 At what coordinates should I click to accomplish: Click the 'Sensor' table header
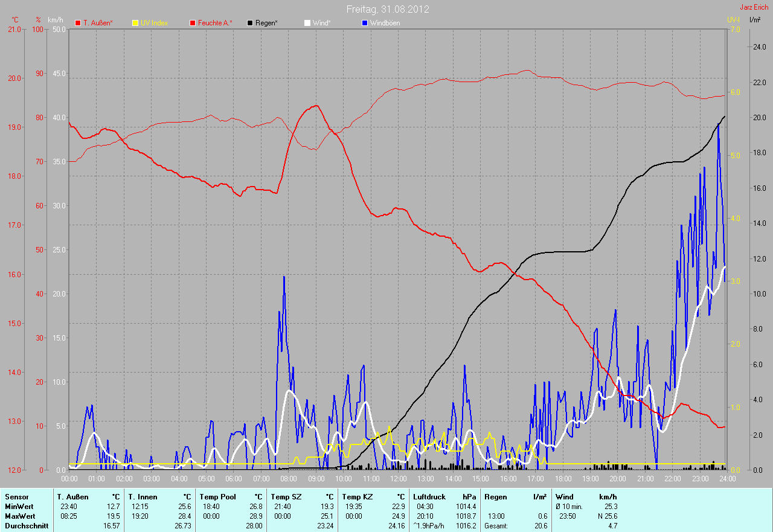tap(16, 497)
